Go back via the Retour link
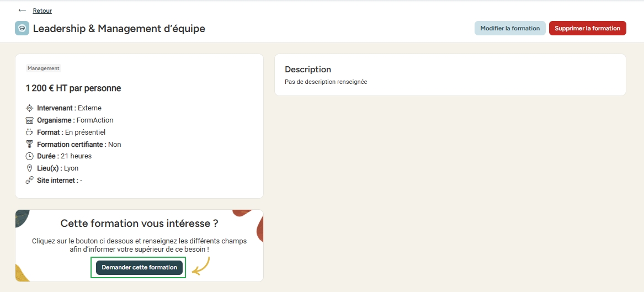Viewport: 644px width, 292px height. [x=42, y=10]
